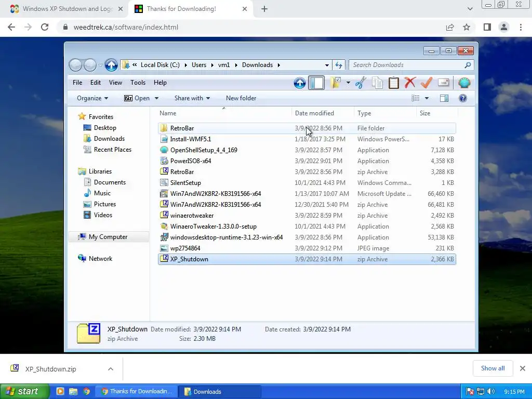Expand the arrow after vm1 in breadcrumb
The image size is (532, 399).
pyautogui.click(x=236, y=65)
